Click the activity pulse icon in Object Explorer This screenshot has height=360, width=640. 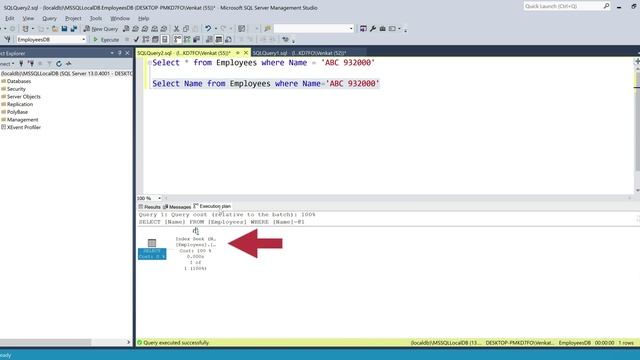pos(69,64)
